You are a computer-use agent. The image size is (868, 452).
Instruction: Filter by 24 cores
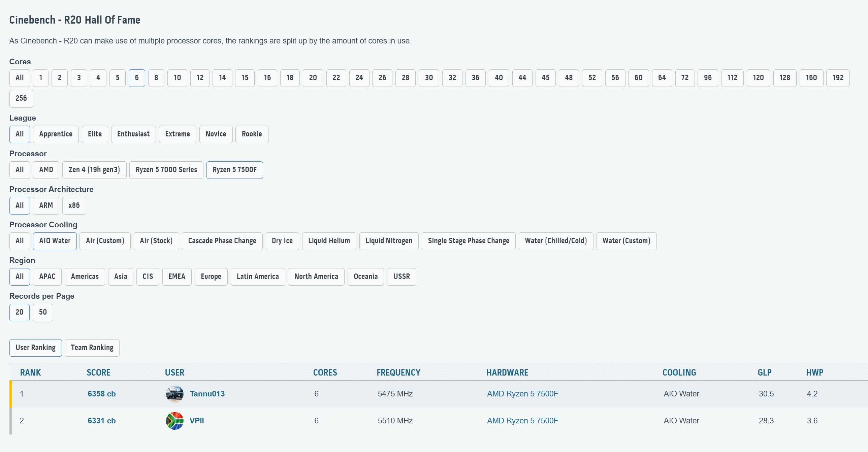[x=359, y=78]
